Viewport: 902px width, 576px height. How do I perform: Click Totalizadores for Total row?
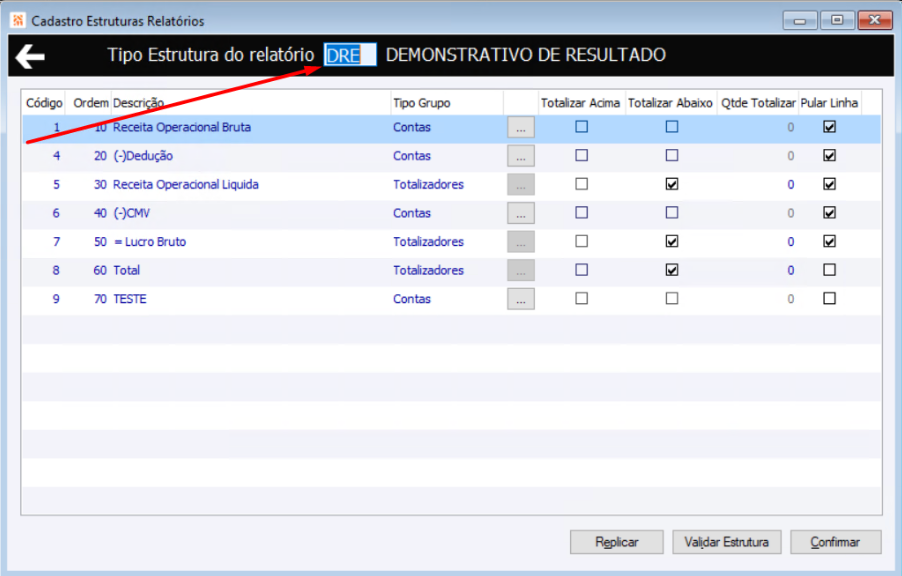(429, 270)
